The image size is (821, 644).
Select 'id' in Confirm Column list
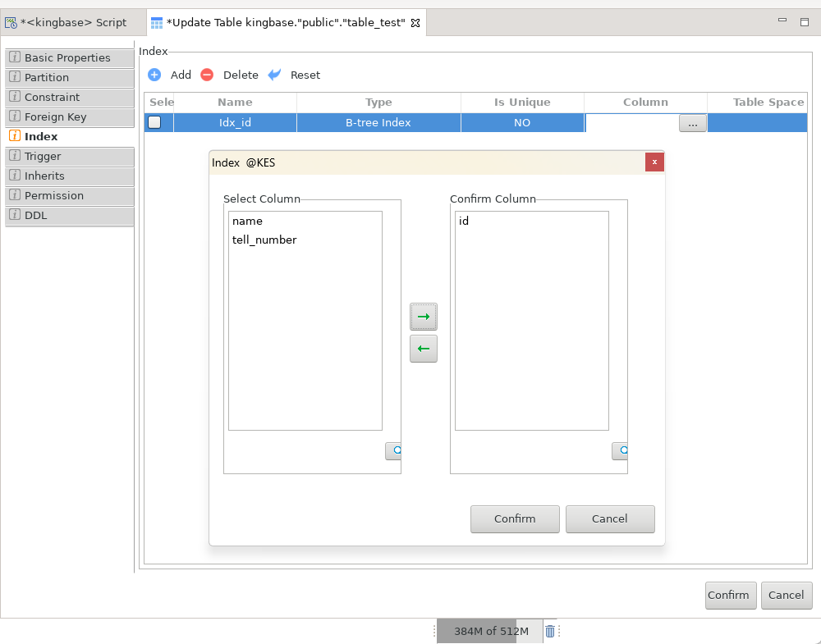(x=464, y=221)
